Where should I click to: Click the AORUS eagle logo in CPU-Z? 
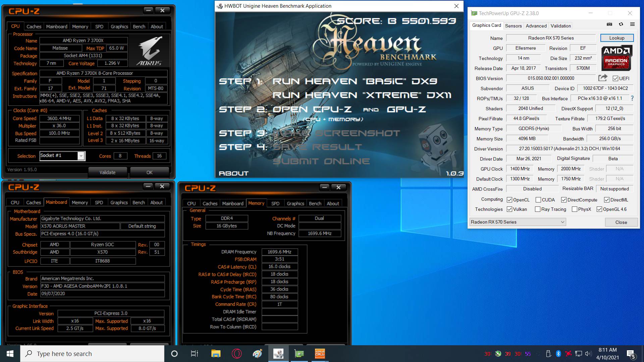[149, 51]
